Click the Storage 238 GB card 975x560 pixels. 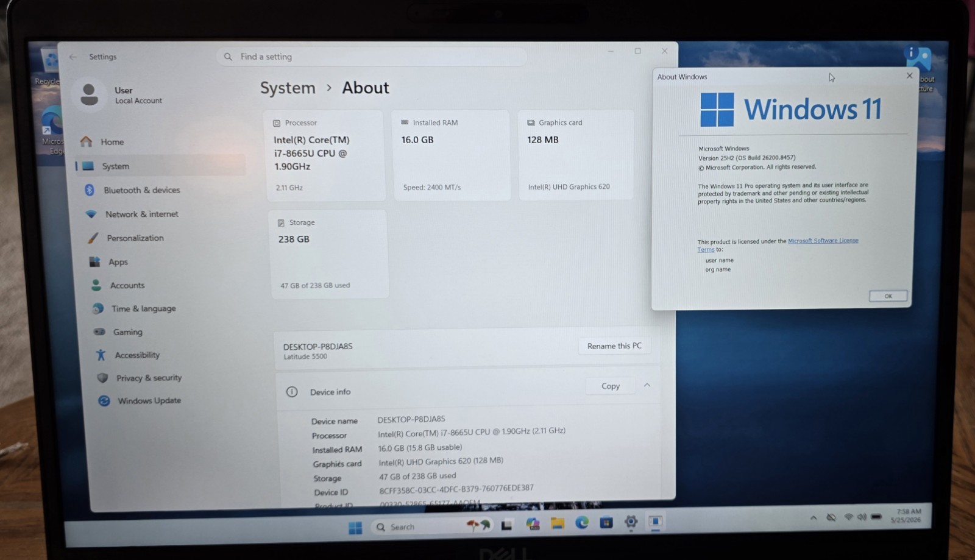[x=328, y=254]
